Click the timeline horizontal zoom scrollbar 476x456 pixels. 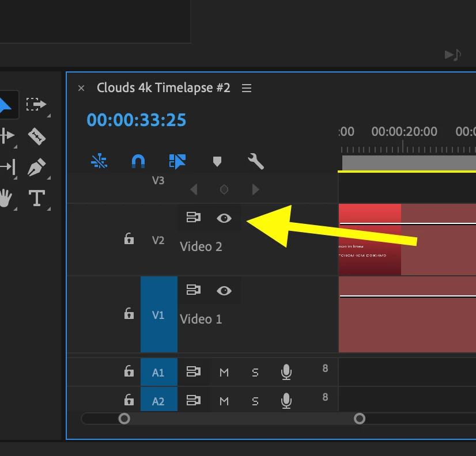click(241, 419)
